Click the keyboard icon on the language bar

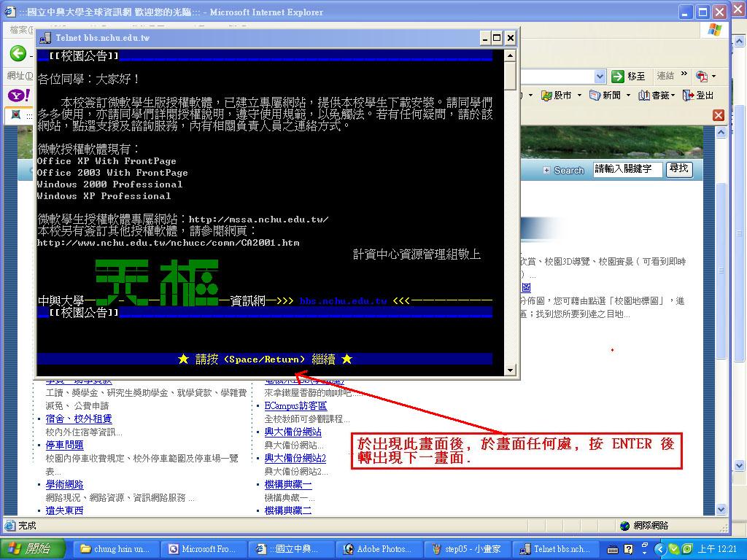[x=613, y=550]
